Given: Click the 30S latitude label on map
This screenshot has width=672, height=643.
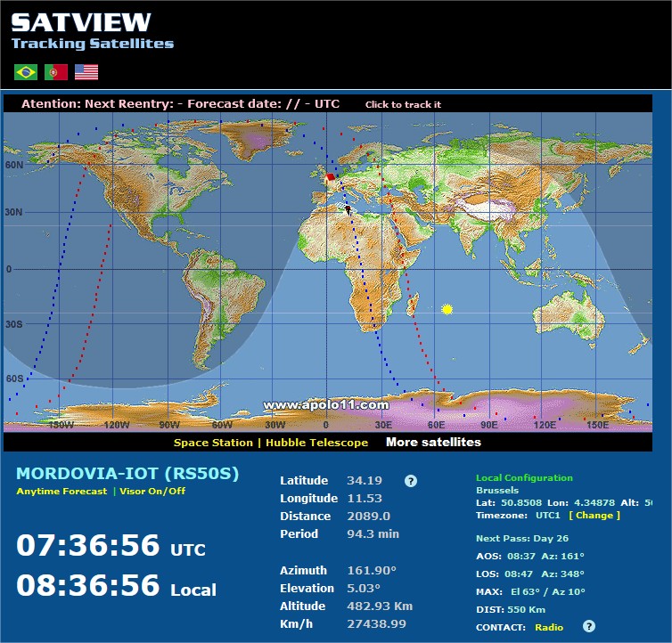Looking at the screenshot, I should coord(13,324).
